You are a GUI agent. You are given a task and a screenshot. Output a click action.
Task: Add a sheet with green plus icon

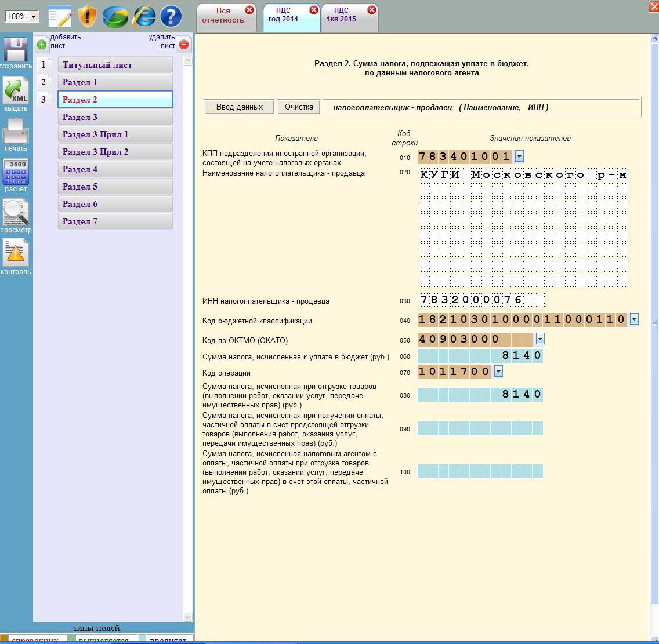[x=42, y=44]
